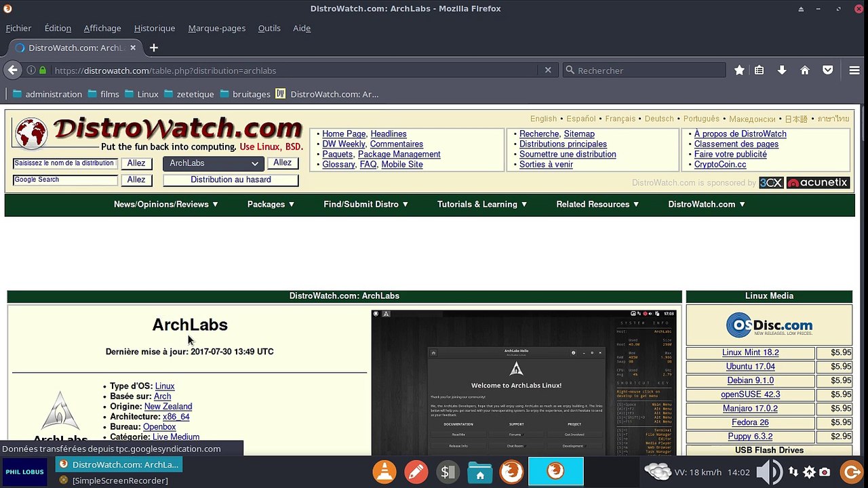Open the ArchLabs desktop screenshot thumbnail
The height and width of the screenshot is (488, 868).
(524, 382)
